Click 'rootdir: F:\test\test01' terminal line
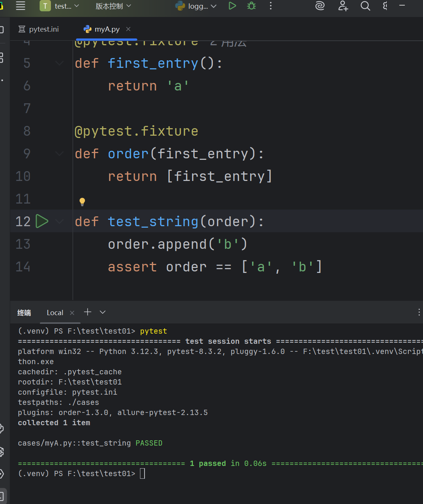The width and height of the screenshot is (423, 504). [x=70, y=382]
